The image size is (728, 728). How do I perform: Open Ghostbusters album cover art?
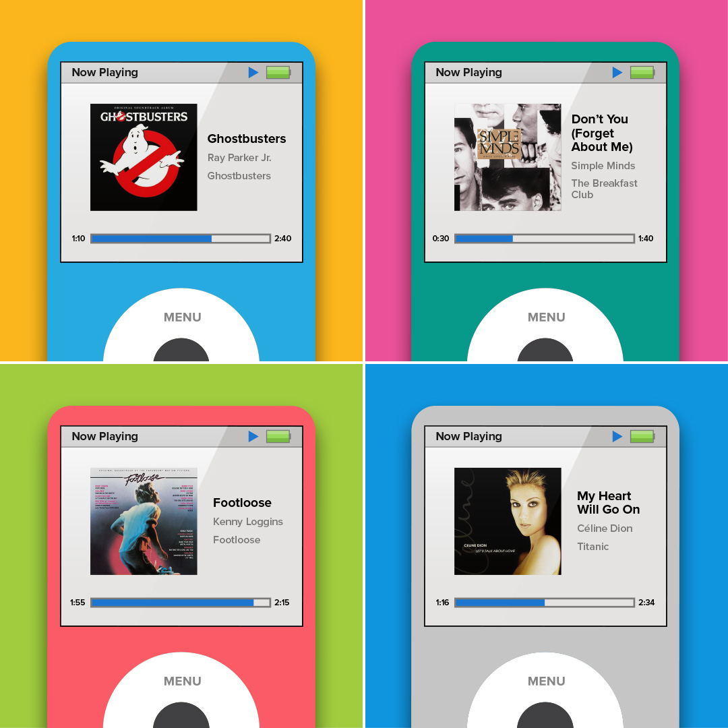tap(144, 157)
